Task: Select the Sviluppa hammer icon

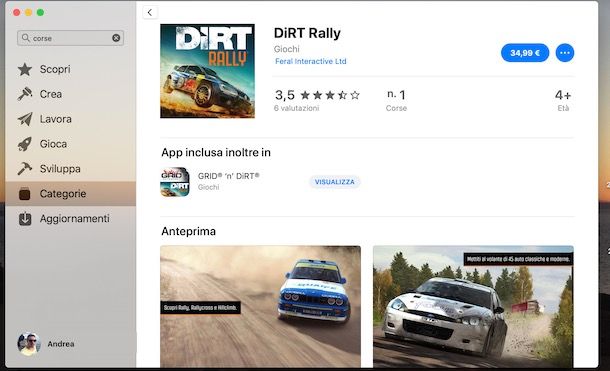Action: click(25, 169)
